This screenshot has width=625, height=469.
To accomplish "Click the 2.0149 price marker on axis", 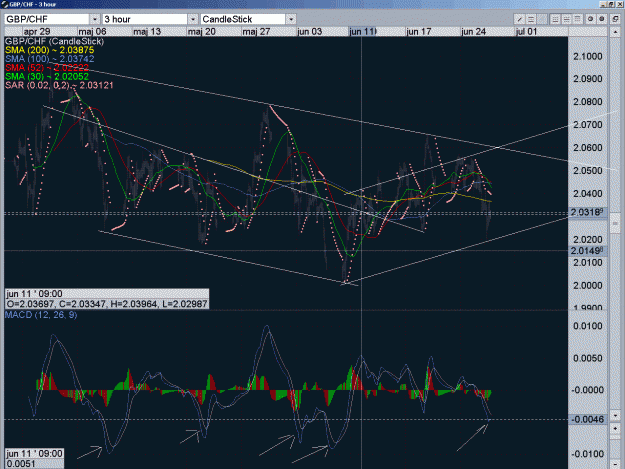I will click(588, 251).
